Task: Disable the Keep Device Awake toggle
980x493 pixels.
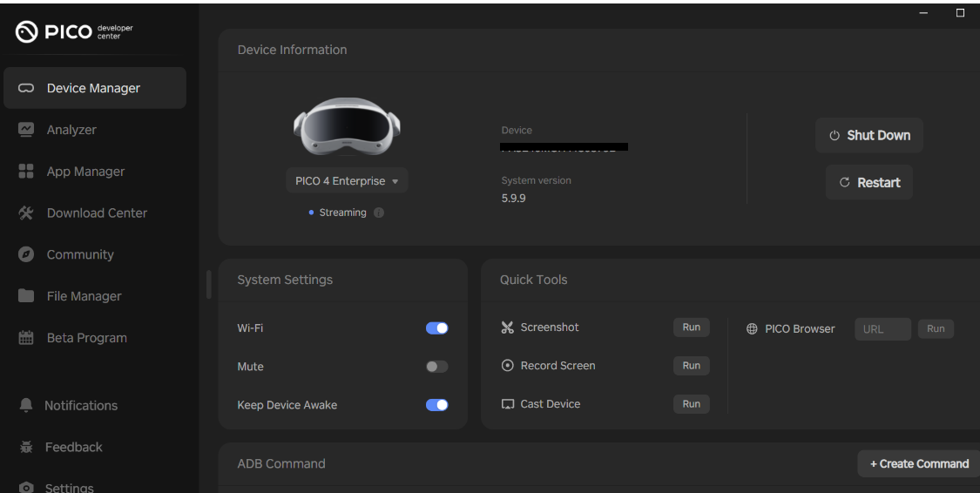Action: (x=436, y=405)
